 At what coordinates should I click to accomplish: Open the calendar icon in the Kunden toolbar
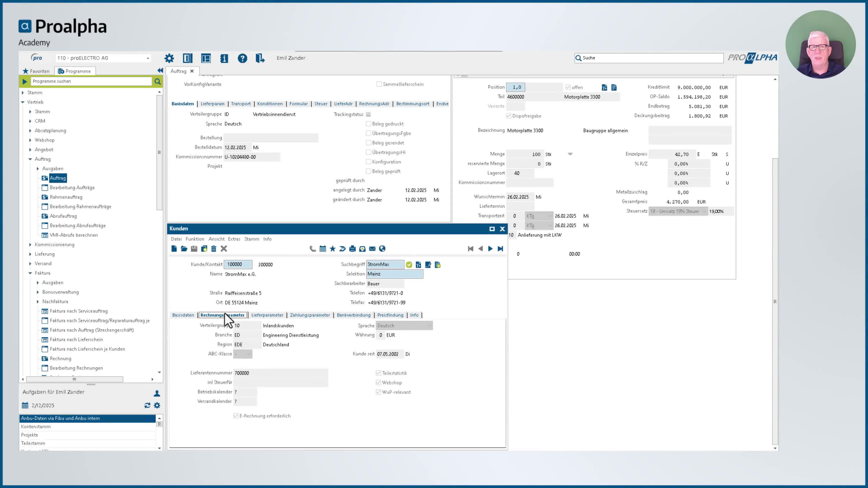(323, 249)
